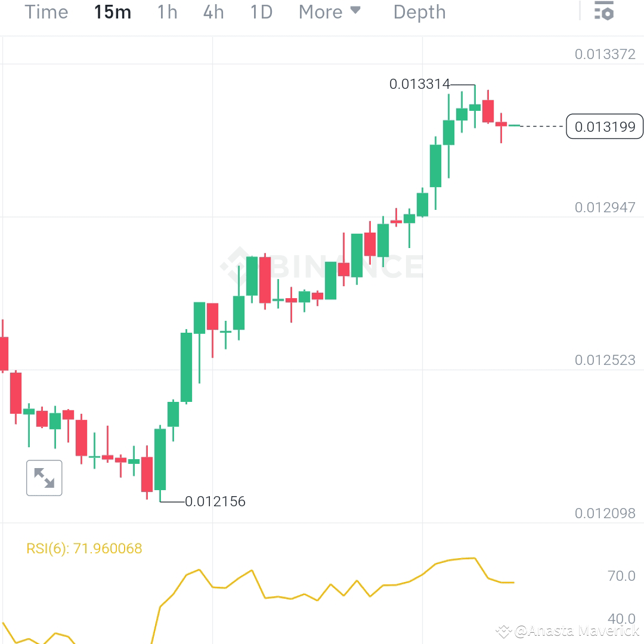Screen dimensions: 644x644
Task: Click the 0.012947 price axis value
Action: coord(606,209)
